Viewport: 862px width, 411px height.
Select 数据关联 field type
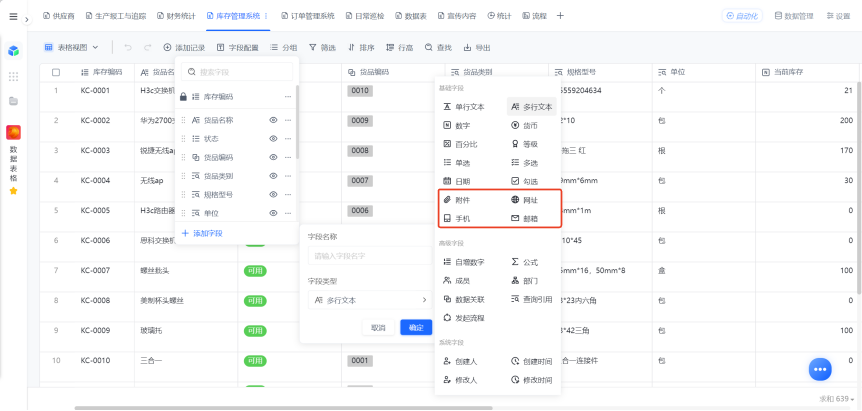465,299
